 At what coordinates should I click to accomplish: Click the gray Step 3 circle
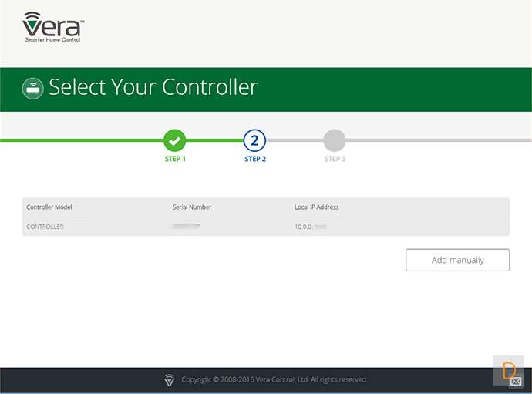tap(335, 140)
